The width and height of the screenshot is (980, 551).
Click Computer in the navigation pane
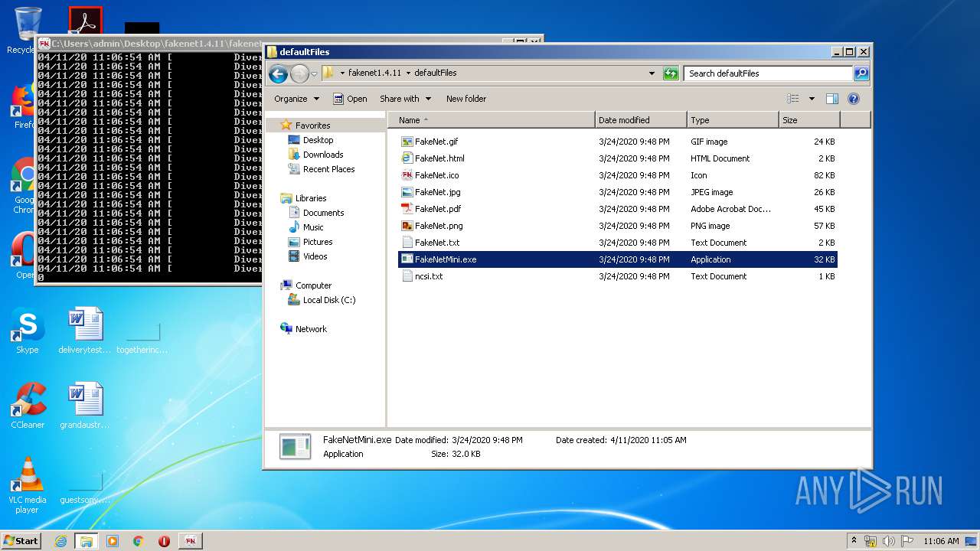pos(313,285)
